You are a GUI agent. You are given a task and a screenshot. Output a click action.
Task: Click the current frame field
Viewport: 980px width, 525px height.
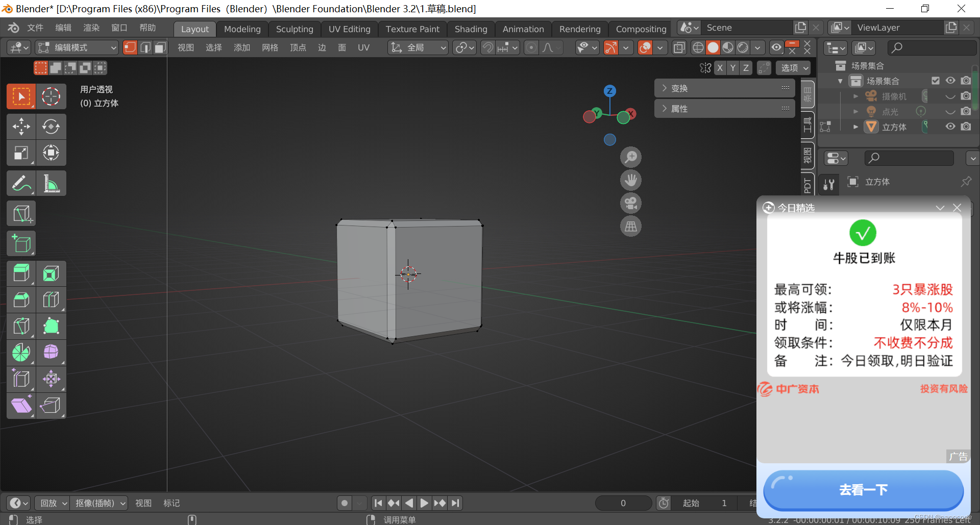(623, 503)
